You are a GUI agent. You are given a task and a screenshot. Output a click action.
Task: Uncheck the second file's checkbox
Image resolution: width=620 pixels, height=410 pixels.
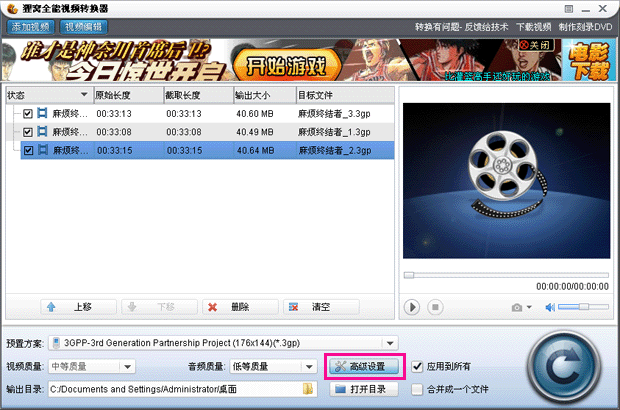[28, 132]
